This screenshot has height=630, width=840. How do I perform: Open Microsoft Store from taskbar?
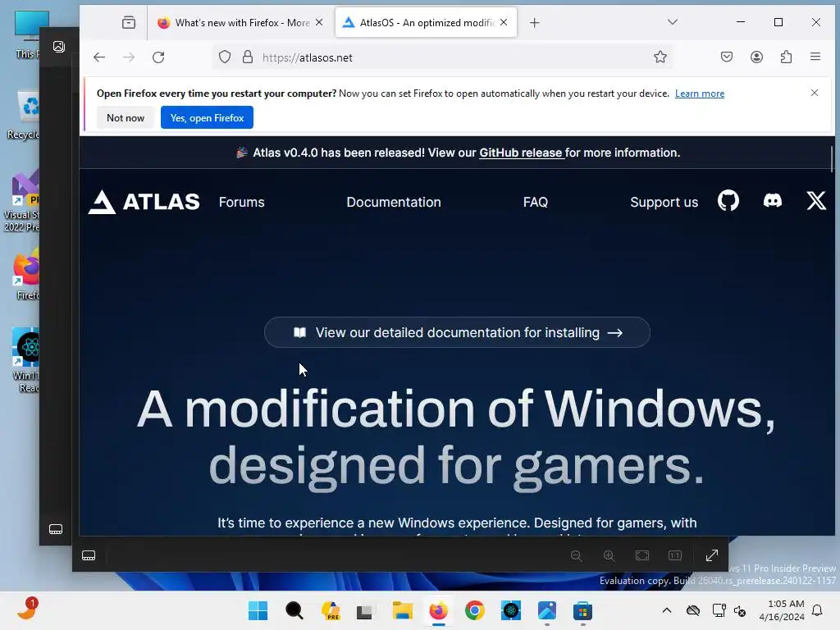click(583, 610)
